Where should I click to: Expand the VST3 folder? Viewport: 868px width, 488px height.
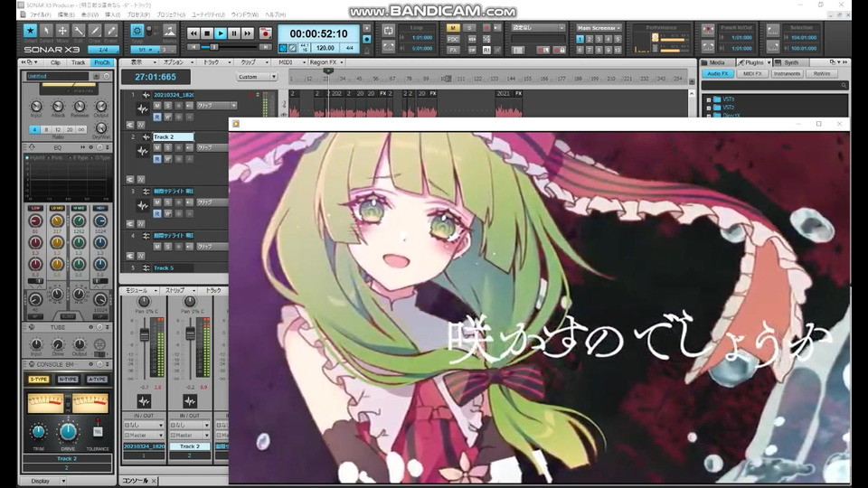[709, 99]
